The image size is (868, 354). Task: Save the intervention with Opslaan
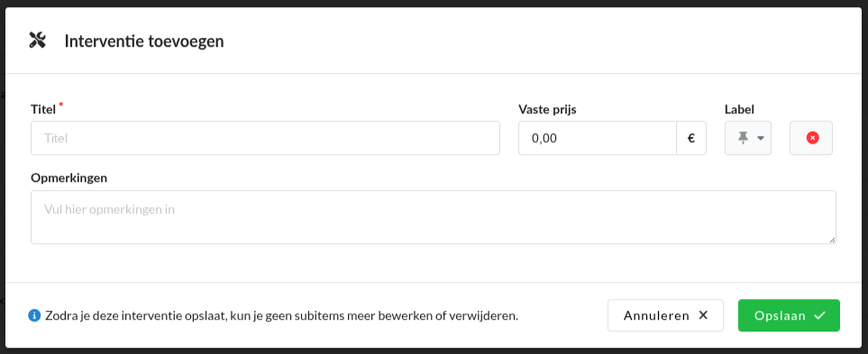(x=789, y=315)
